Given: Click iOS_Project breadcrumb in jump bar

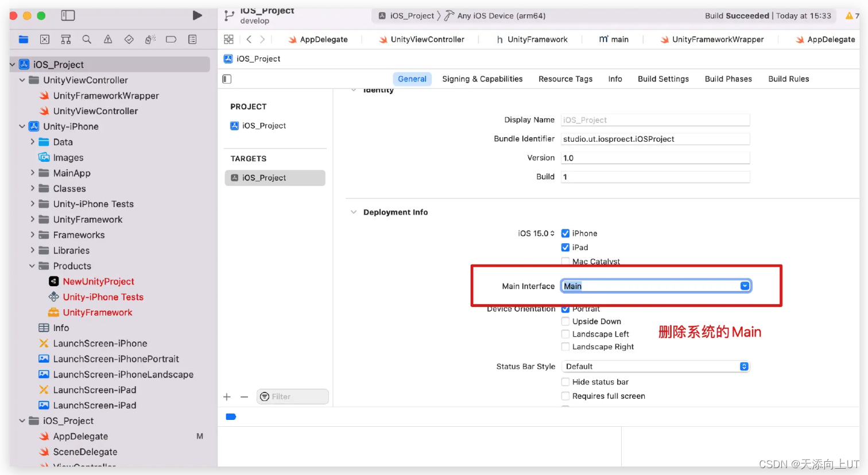Looking at the screenshot, I should coord(252,59).
